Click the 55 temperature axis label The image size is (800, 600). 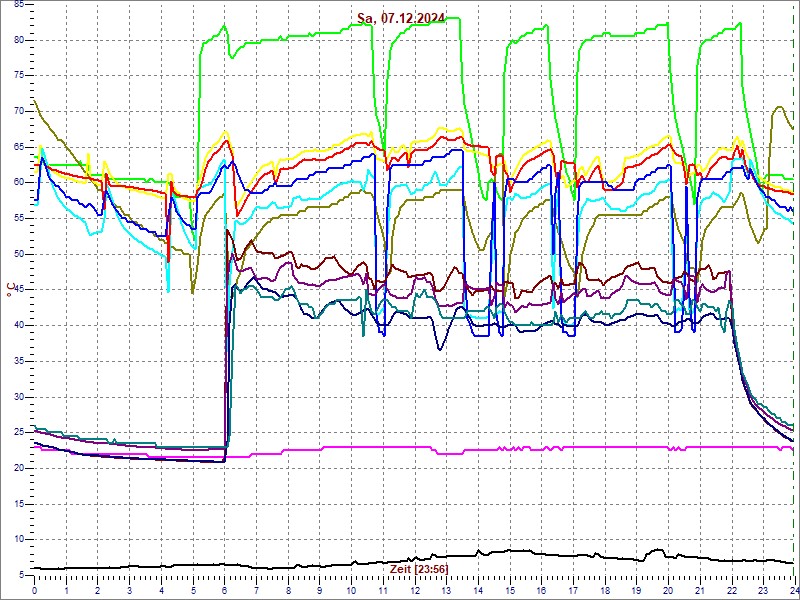pos(19,218)
